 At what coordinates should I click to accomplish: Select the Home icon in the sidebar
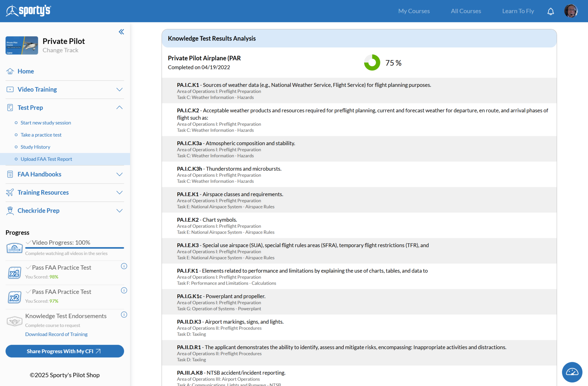point(10,71)
